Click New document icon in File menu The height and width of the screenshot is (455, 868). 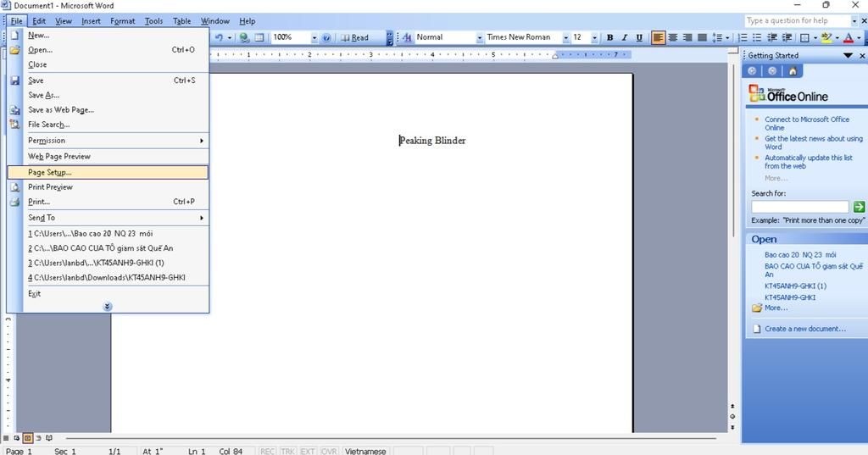(14, 35)
